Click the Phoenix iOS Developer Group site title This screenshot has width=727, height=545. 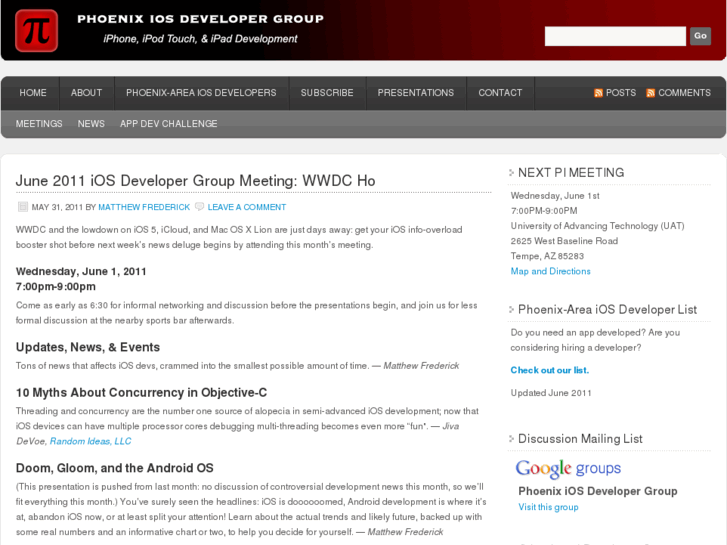(200, 19)
